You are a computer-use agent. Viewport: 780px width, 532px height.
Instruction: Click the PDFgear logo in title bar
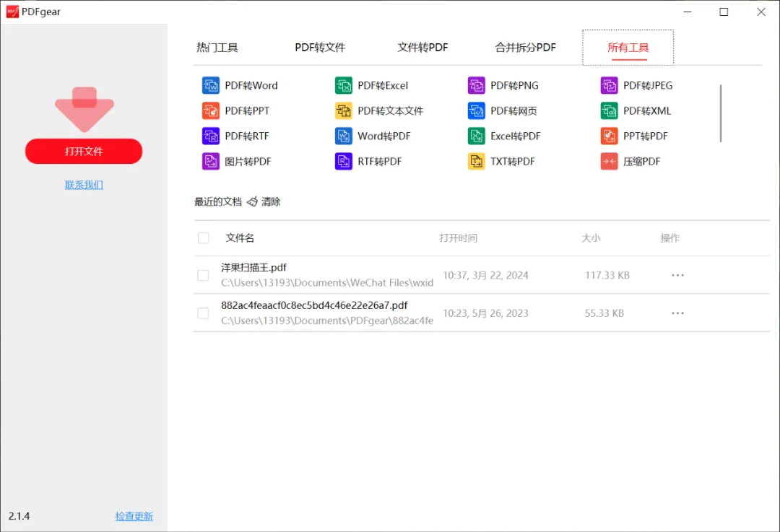12,12
